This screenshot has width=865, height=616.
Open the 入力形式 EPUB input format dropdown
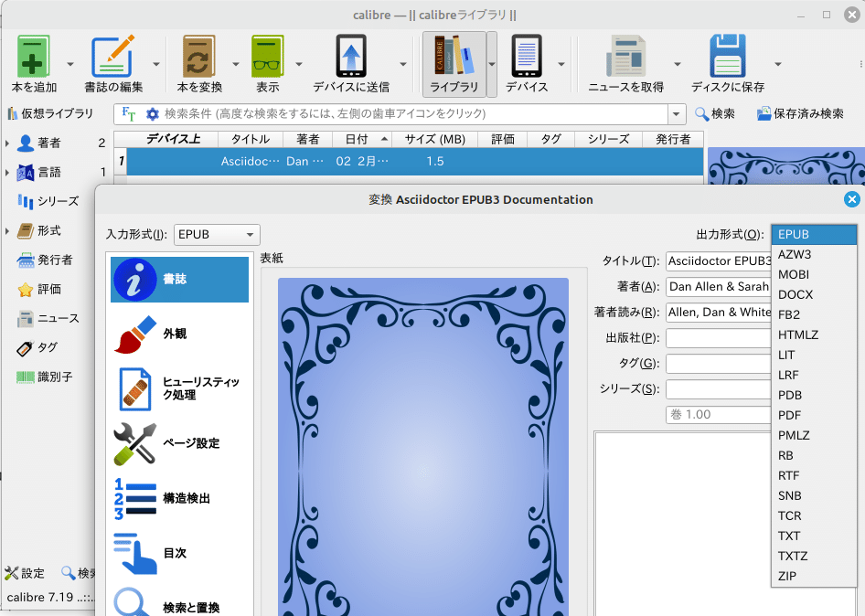pyautogui.click(x=216, y=234)
